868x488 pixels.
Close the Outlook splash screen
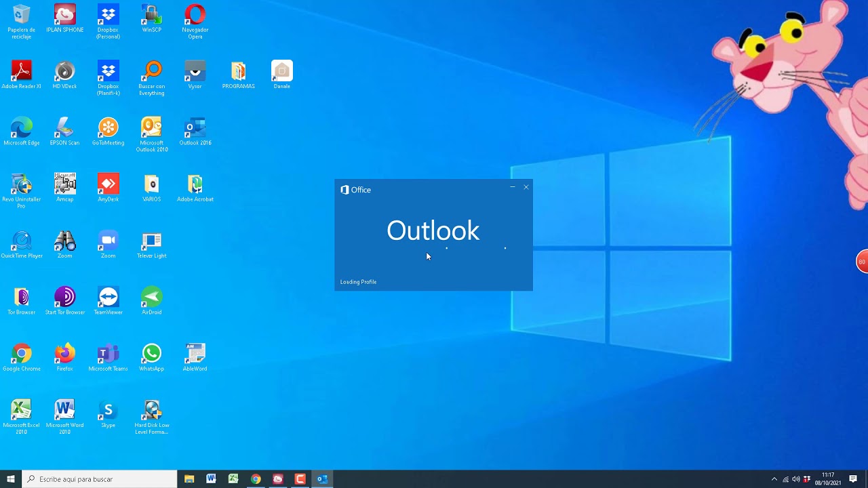(526, 187)
